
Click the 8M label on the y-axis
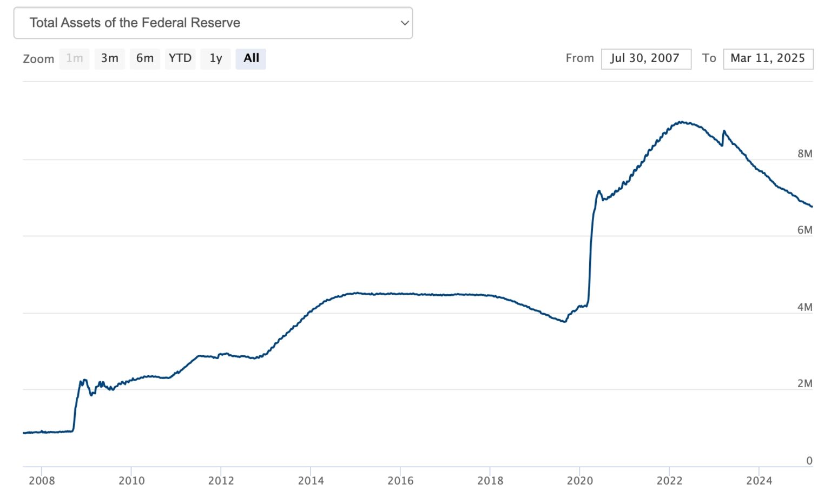coord(804,154)
